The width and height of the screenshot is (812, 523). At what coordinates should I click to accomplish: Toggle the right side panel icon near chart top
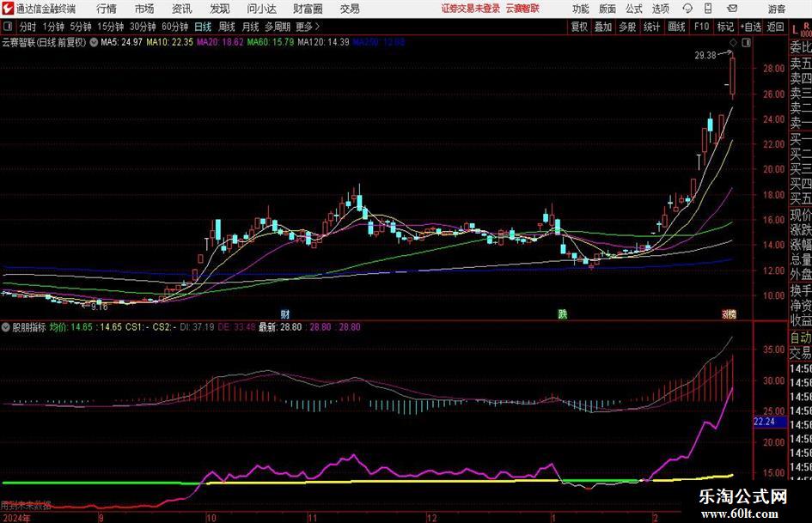746,43
